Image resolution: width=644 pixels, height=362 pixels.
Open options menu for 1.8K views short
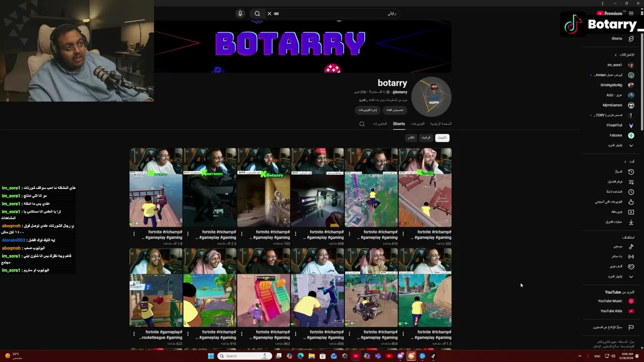point(134,234)
